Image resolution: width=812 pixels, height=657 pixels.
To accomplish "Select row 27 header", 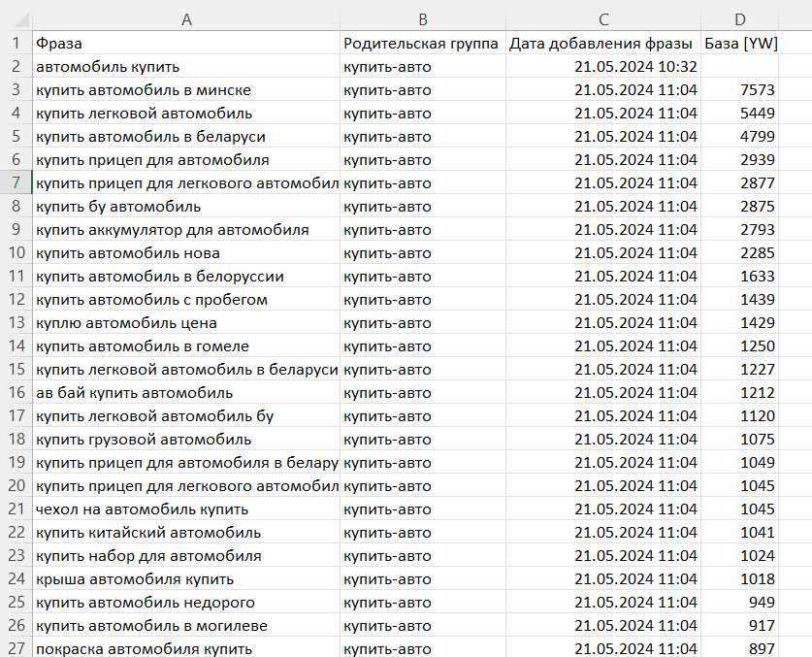I will pyautogui.click(x=16, y=647).
